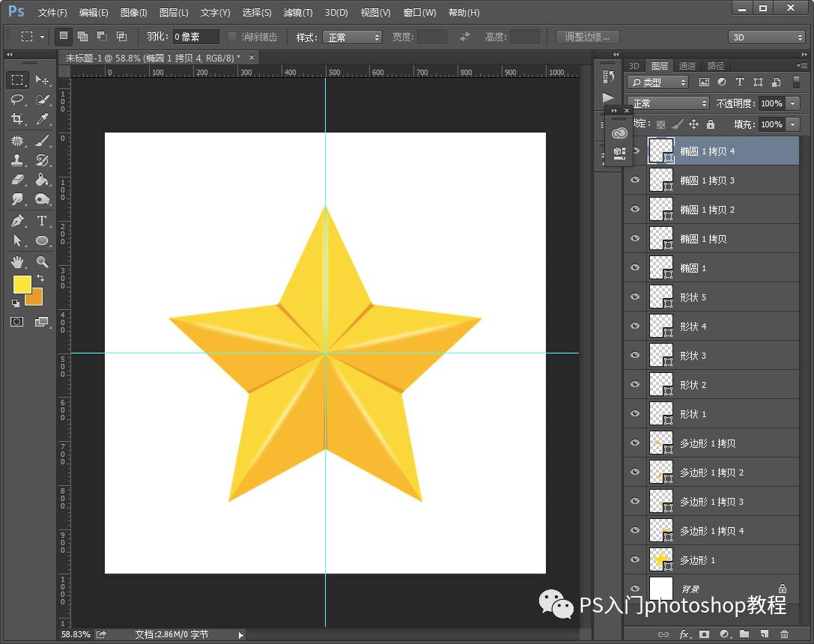Open the 滤镜(T) menu
The height and width of the screenshot is (644, 814).
[298, 13]
